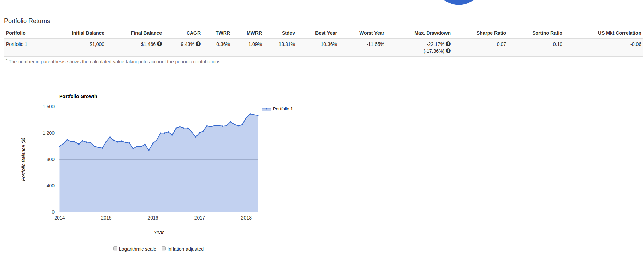Click Portfolio 1 legend marker icon
644x263 pixels.
pos(266,109)
